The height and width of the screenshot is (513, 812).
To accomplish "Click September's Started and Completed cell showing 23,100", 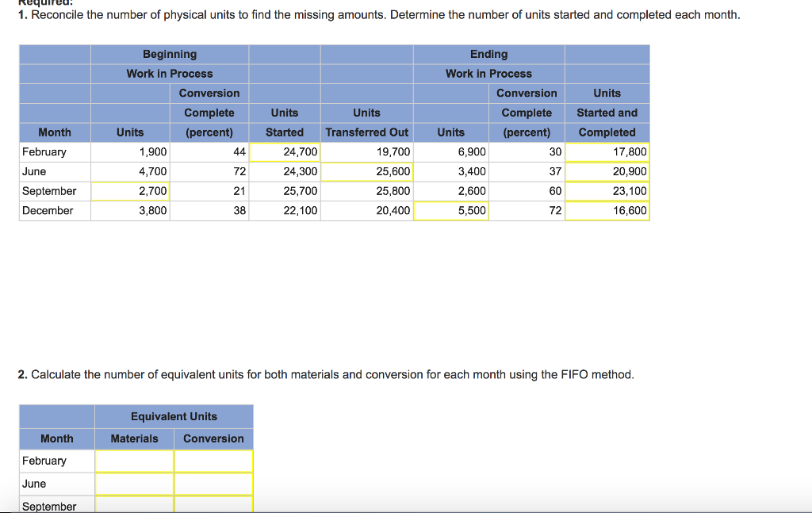I will [x=607, y=190].
